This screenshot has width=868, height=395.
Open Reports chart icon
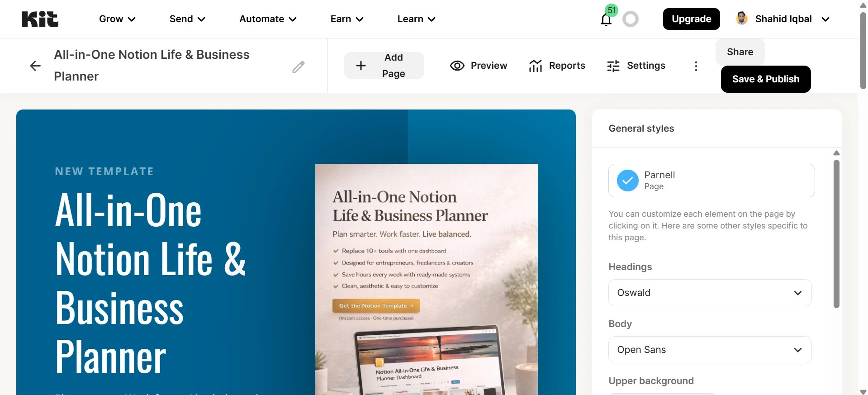click(536, 66)
